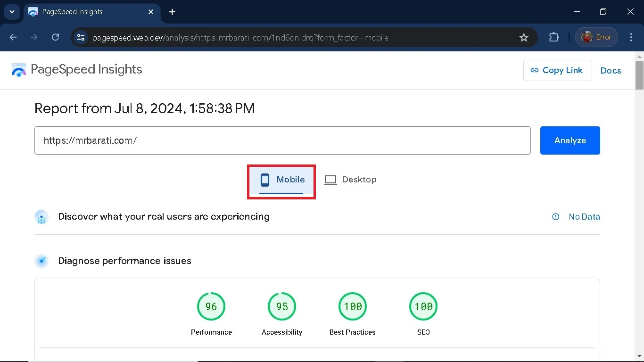Viewport: 644px width, 362px height.
Task: Reload the current page
Action: pyautogui.click(x=55, y=37)
